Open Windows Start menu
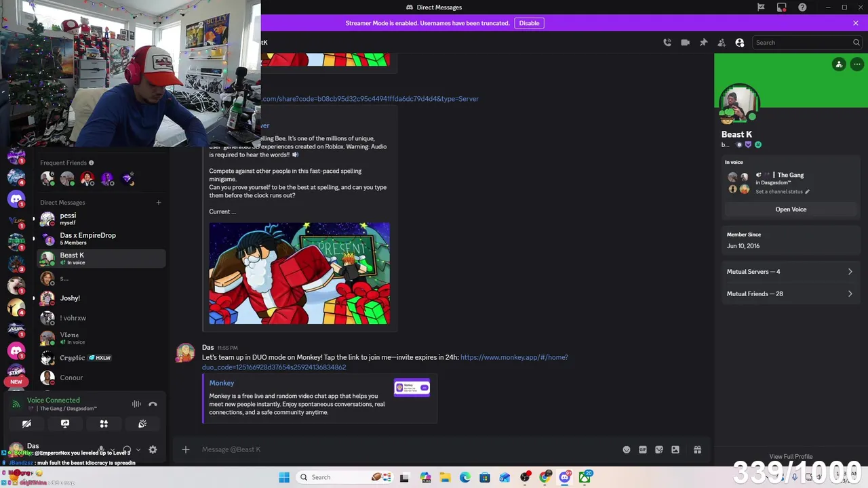Screen dimensions: 868x488 click(x=284, y=477)
